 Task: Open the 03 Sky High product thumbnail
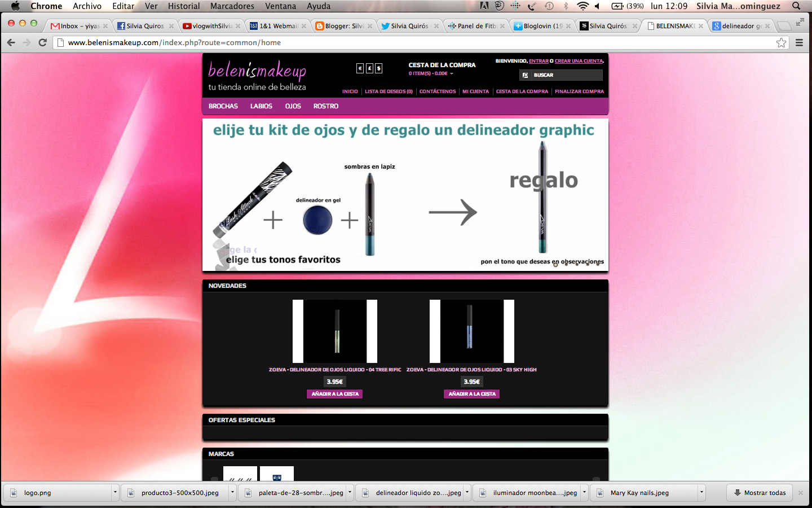472,331
